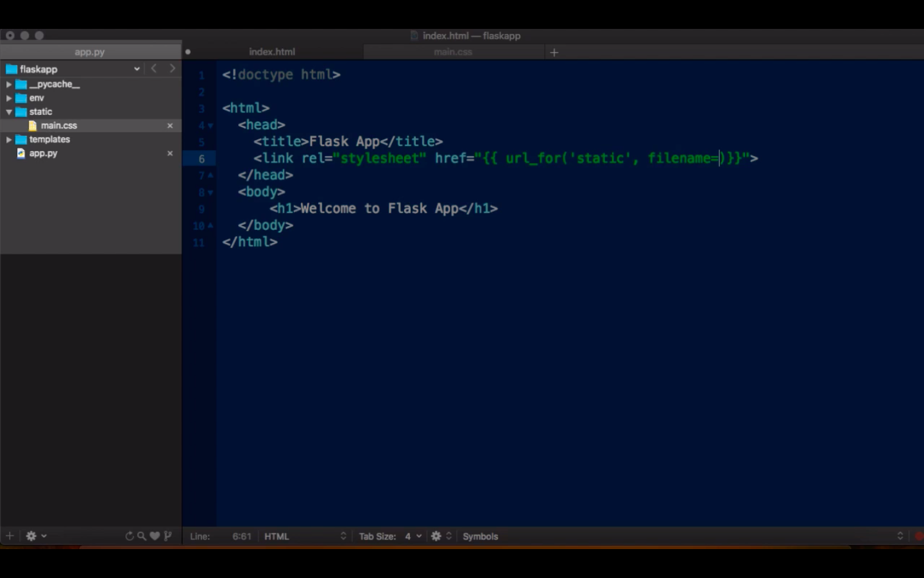
Task: Open the flaskapp project dropdown
Action: [x=137, y=69]
